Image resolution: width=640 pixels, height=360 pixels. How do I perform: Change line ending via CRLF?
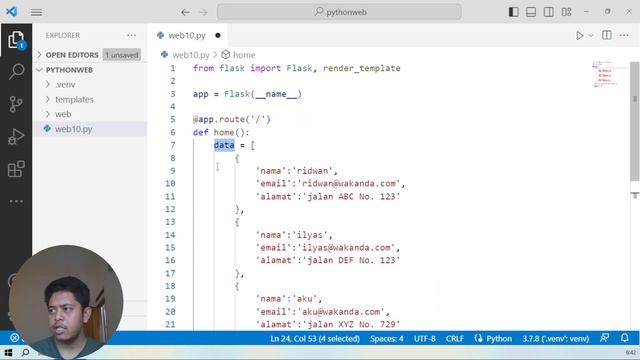[x=454, y=339]
